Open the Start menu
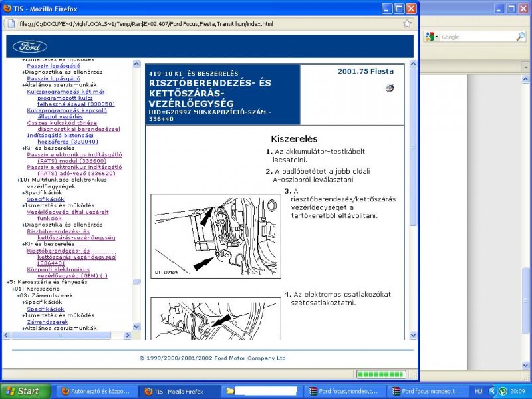This screenshot has height=399, width=532. 25,391
